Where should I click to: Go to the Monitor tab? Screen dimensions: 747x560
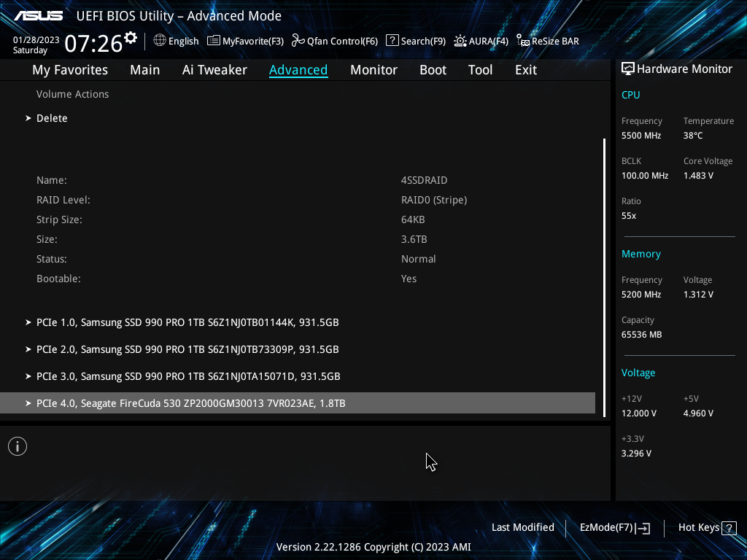[x=373, y=70]
